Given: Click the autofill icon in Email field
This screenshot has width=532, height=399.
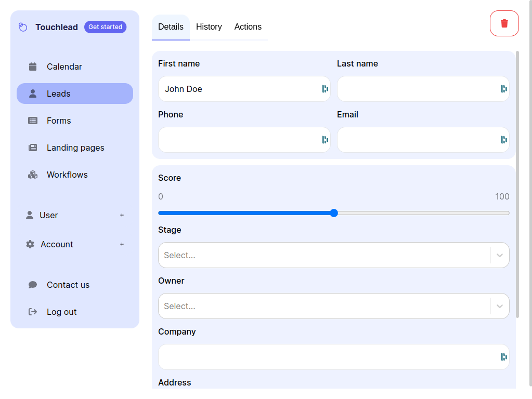Looking at the screenshot, I should coord(504,140).
